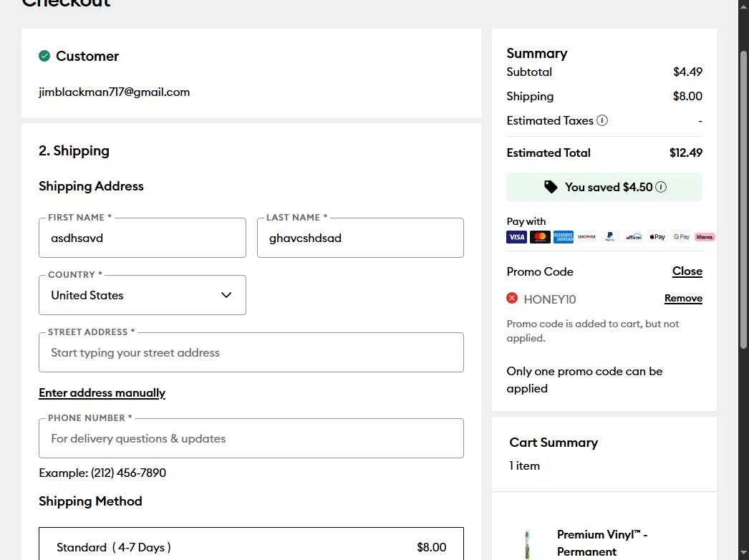Viewport: 749px width, 560px height.
Task: Remove the HONEY10 promo code
Action: point(683,299)
